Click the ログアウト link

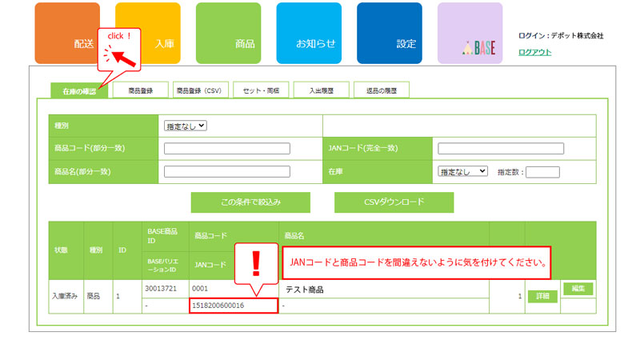coord(534,52)
